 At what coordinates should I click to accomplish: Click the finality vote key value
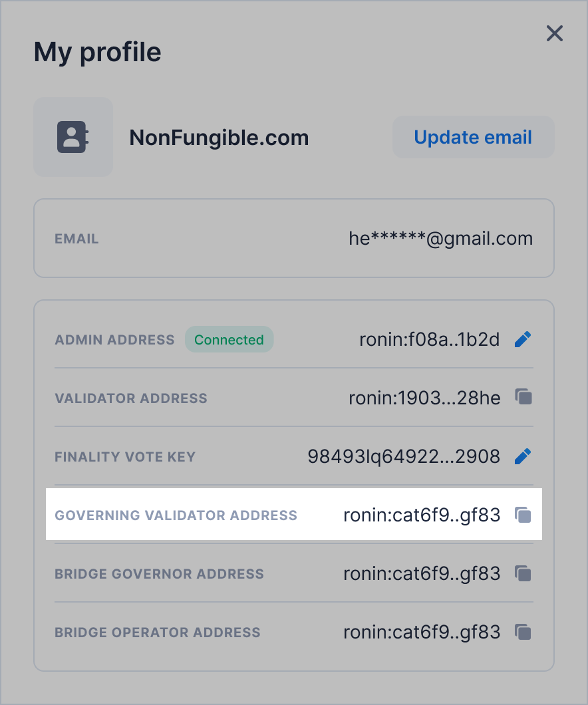(403, 456)
